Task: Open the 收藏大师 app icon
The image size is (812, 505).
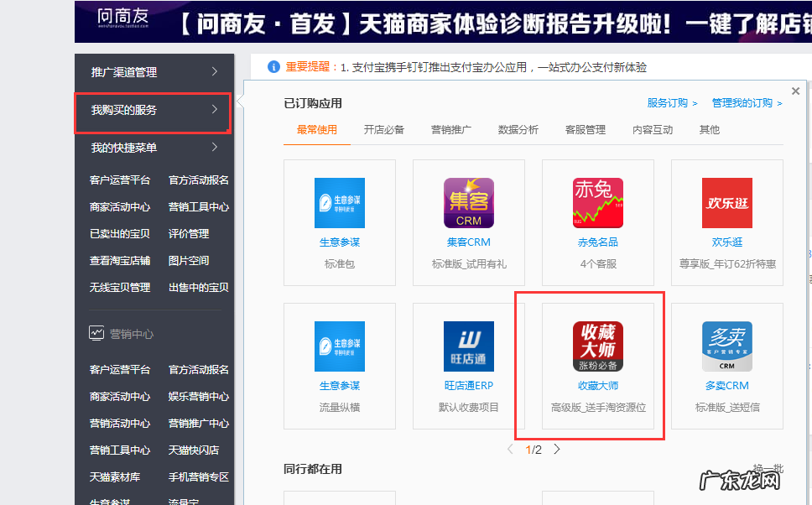Action: click(597, 346)
